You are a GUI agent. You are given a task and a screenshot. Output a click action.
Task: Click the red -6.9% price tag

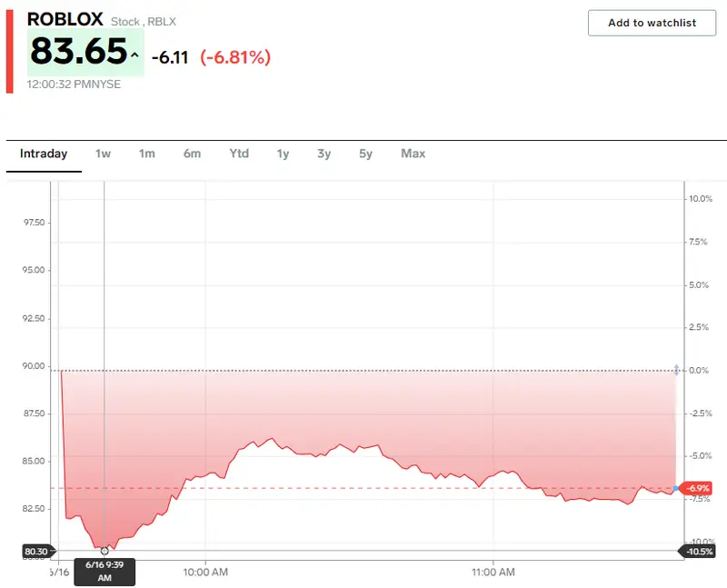pyautogui.click(x=698, y=489)
